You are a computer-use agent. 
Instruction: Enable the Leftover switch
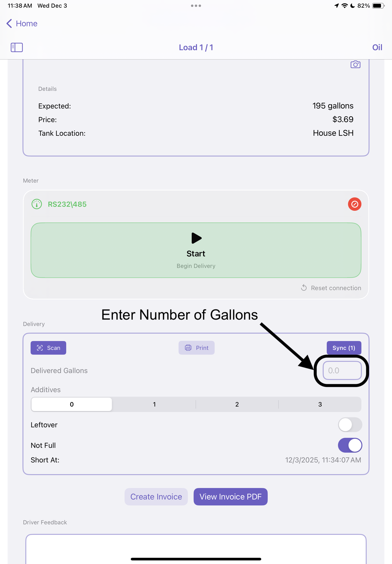pyautogui.click(x=350, y=424)
